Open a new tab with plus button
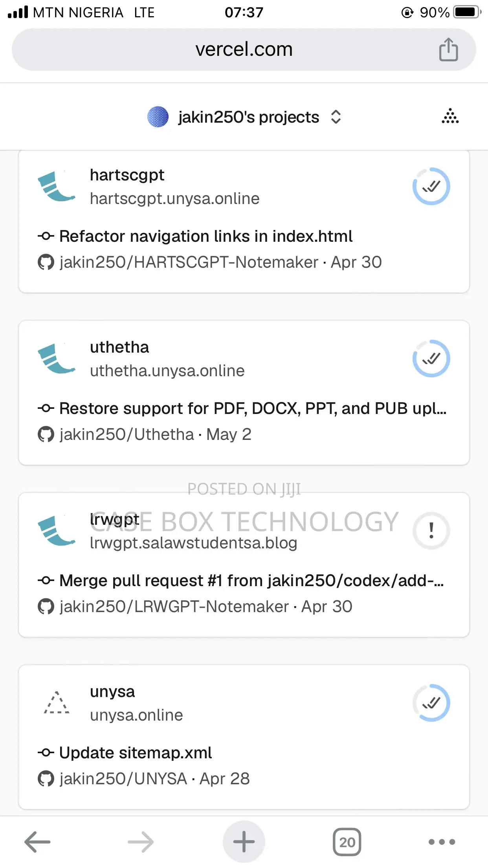 click(x=244, y=842)
